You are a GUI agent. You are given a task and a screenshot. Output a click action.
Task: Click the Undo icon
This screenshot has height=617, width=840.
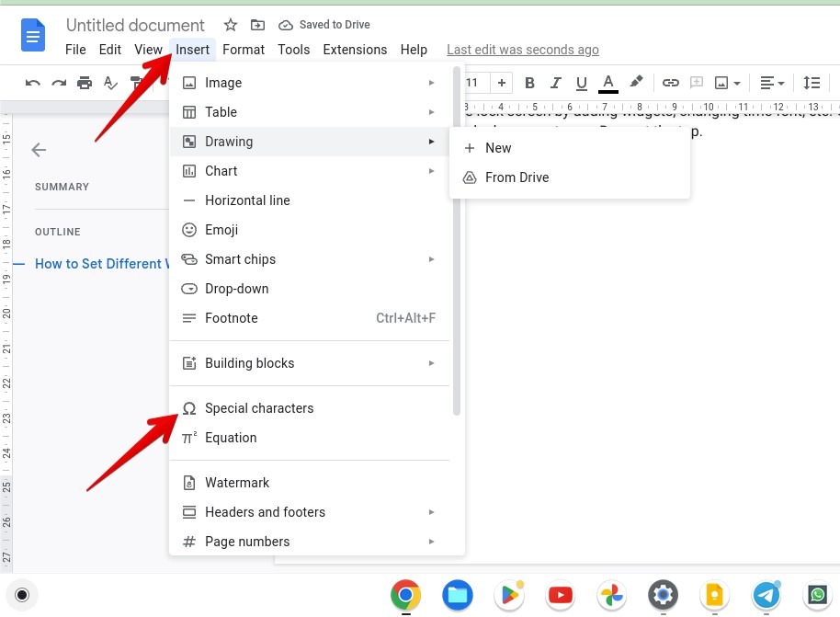(x=33, y=83)
